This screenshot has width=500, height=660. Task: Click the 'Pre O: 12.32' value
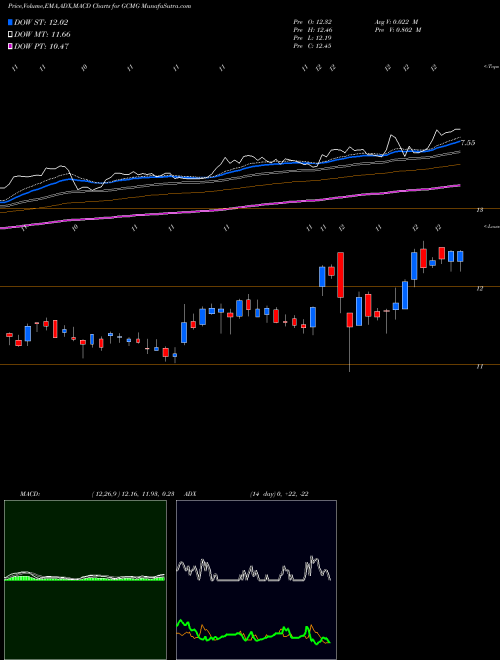click(x=312, y=21)
